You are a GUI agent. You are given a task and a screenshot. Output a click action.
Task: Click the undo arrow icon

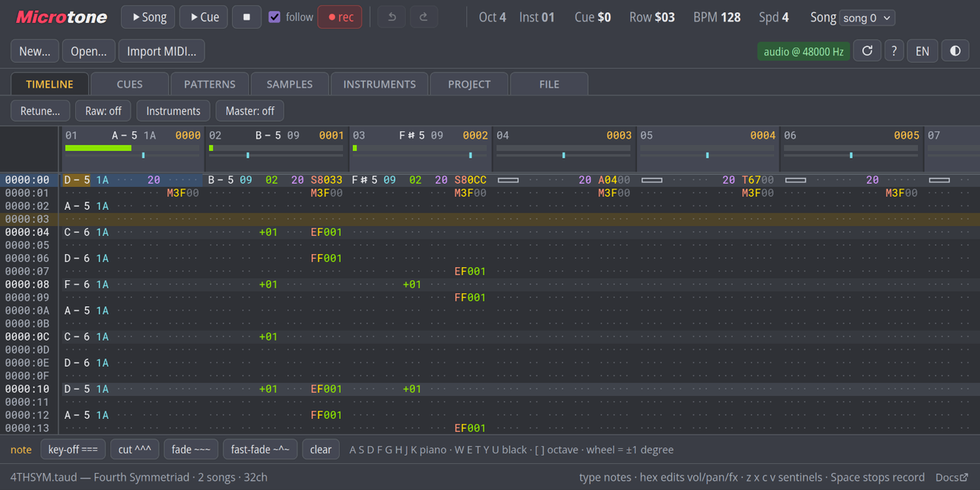[391, 17]
